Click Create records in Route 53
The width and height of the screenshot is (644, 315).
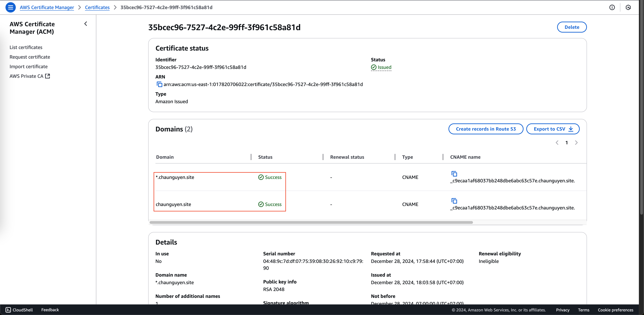pos(486,129)
